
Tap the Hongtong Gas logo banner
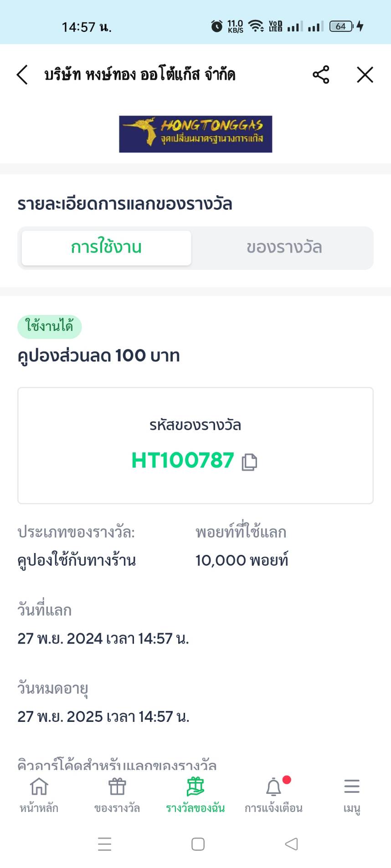(195, 134)
